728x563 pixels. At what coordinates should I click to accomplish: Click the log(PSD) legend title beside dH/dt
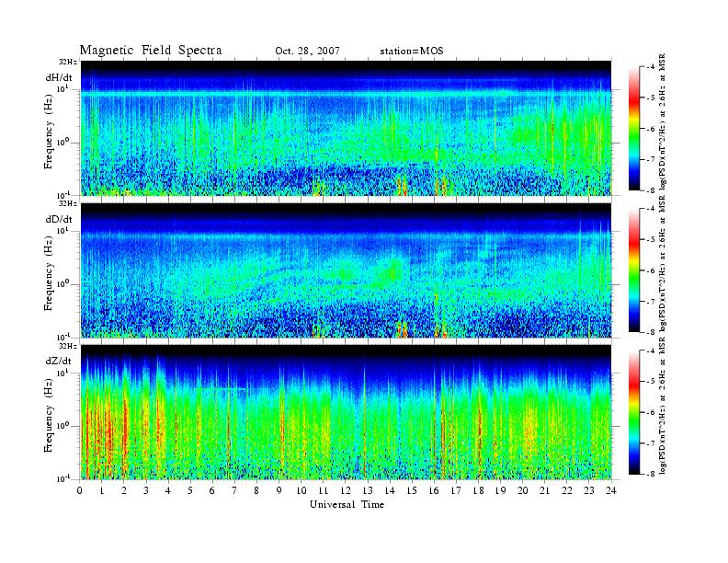(663, 121)
